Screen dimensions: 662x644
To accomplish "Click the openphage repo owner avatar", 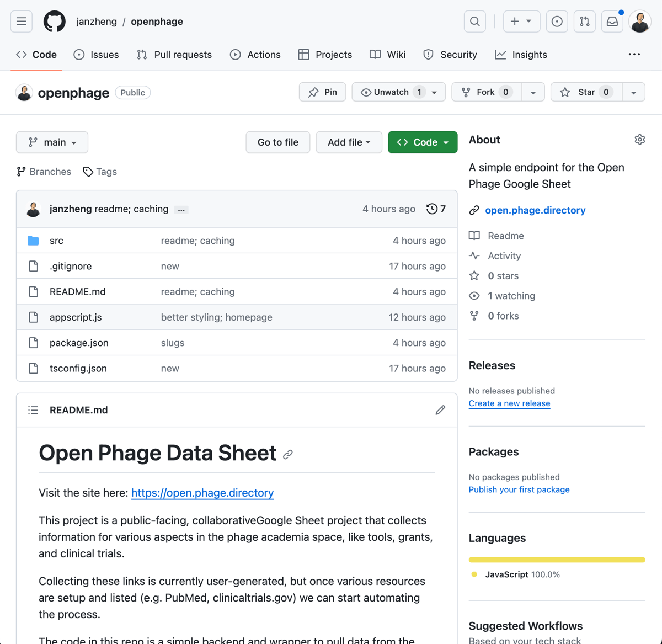I will [24, 93].
